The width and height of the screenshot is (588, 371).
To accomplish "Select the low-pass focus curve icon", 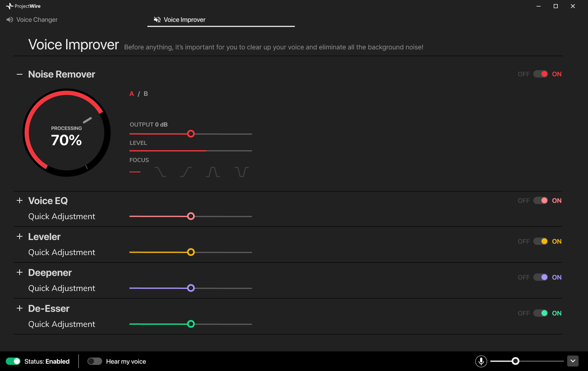I will point(160,172).
